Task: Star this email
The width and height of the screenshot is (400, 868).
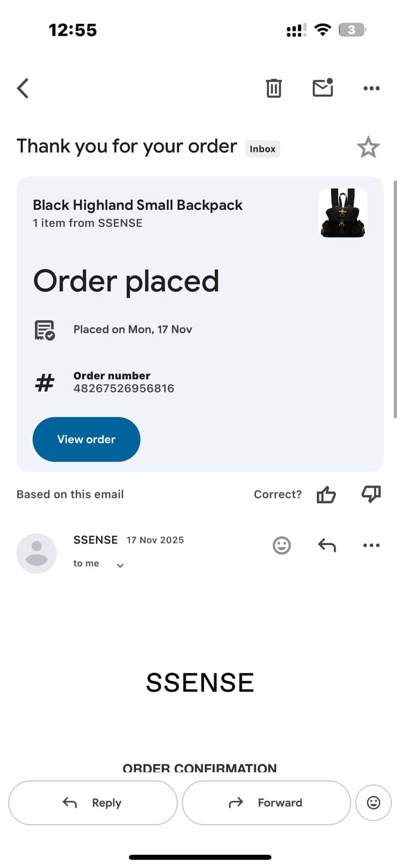Action: tap(368, 148)
